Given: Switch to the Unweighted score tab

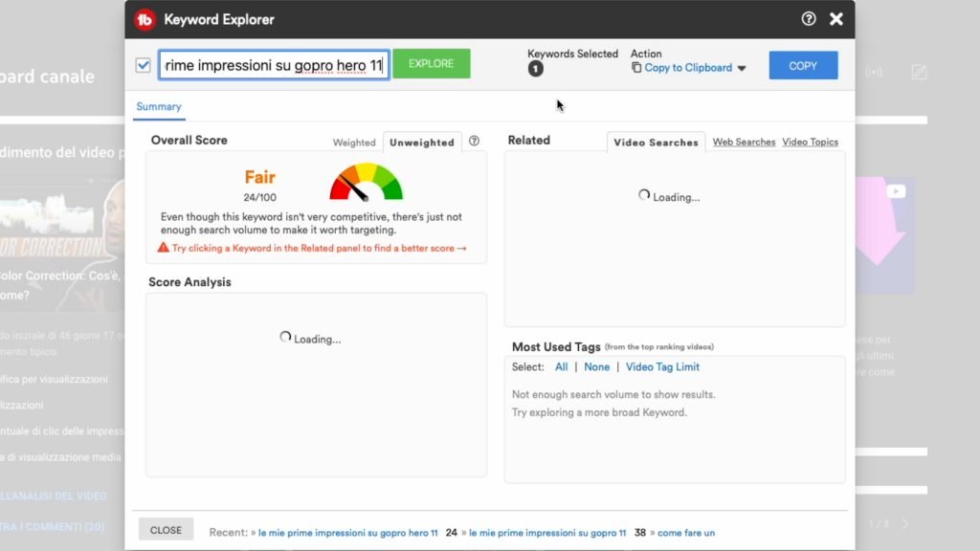Looking at the screenshot, I should click(x=422, y=143).
